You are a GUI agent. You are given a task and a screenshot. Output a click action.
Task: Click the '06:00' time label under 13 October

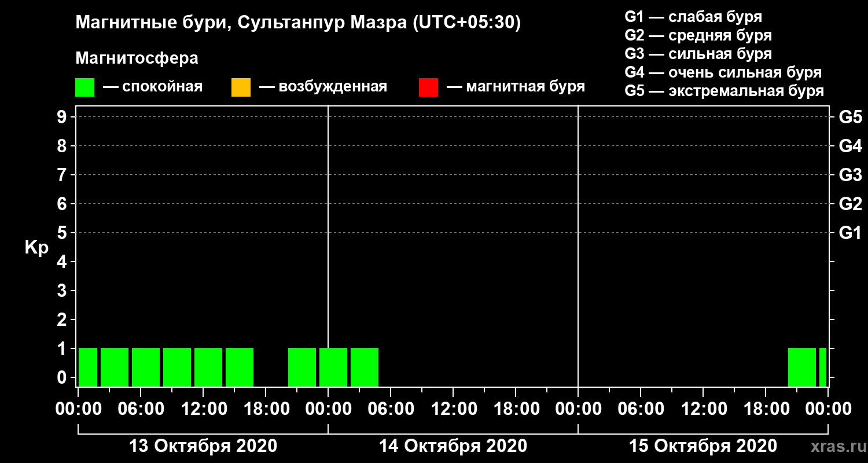(x=141, y=409)
